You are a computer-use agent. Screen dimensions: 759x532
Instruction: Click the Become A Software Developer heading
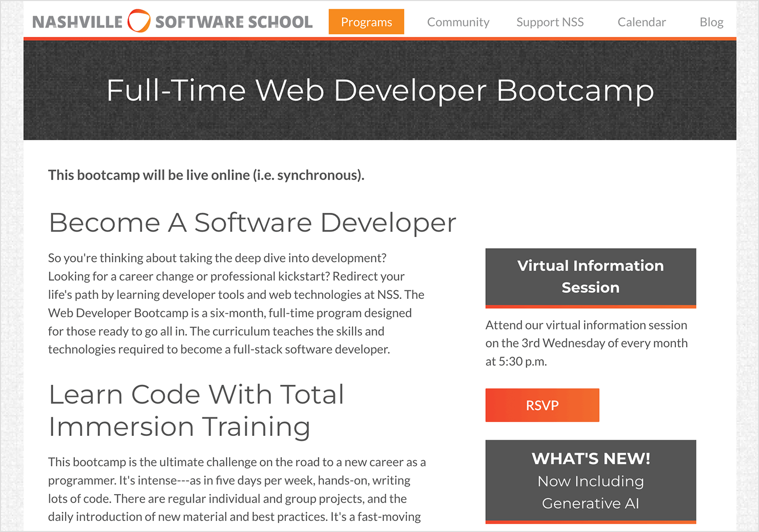(252, 223)
